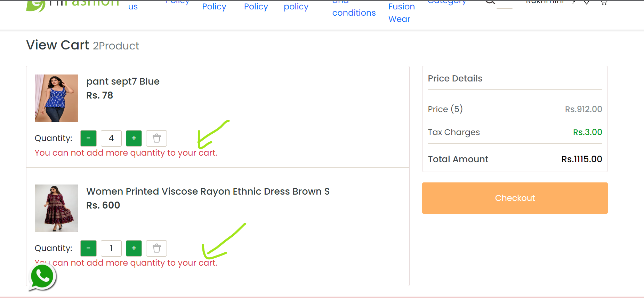This screenshot has width=644, height=298.
Task: Decrease quantity of pant sept7 Blue
Action: click(x=88, y=138)
